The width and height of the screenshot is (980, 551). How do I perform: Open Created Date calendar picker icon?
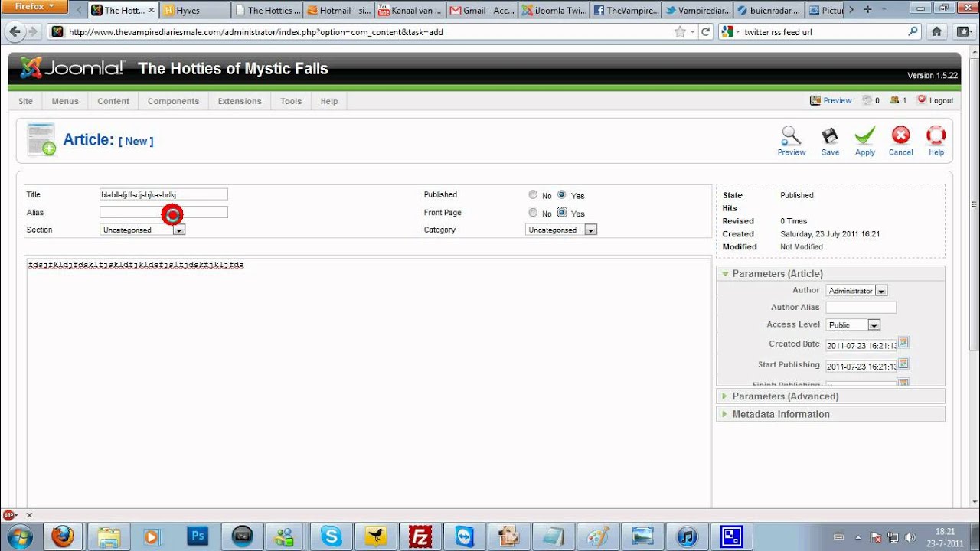coord(903,343)
